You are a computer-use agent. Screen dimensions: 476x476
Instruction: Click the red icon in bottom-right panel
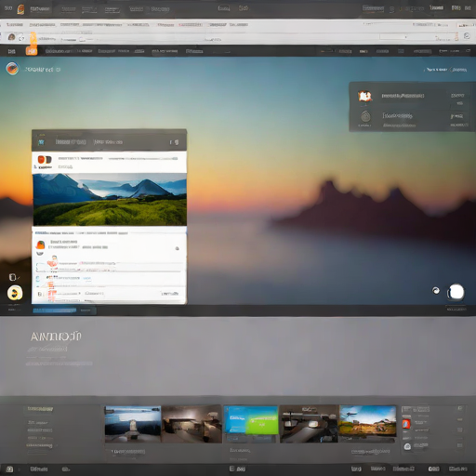click(406, 424)
